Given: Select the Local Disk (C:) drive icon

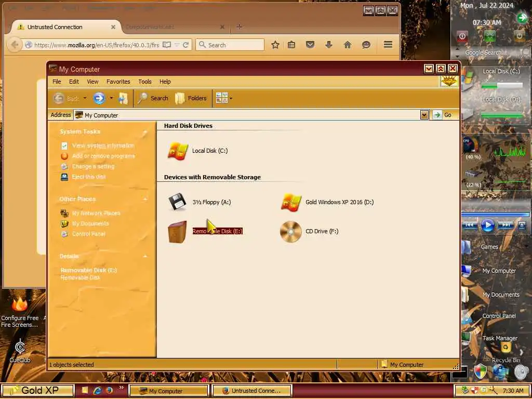Looking at the screenshot, I should coord(178,151).
